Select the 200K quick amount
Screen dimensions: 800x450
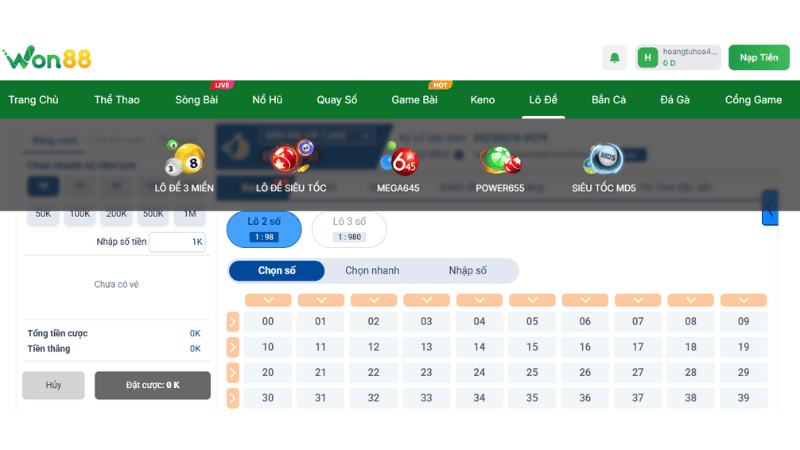pos(116,214)
